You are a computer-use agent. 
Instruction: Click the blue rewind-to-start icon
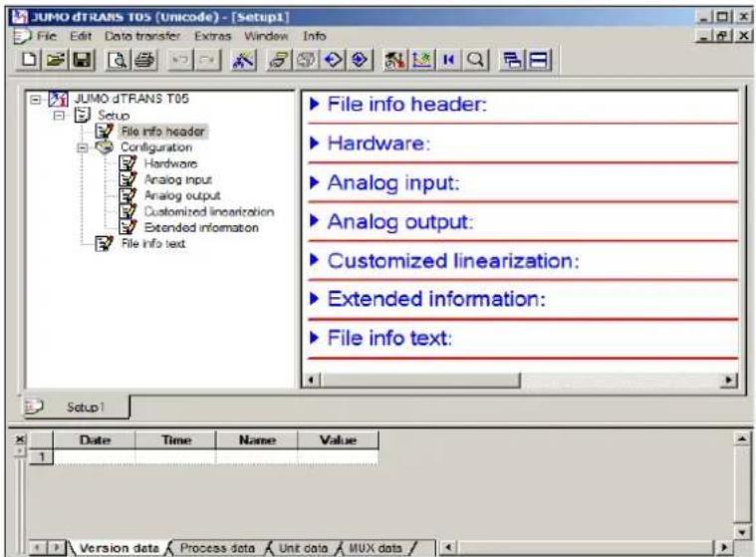pos(449,60)
